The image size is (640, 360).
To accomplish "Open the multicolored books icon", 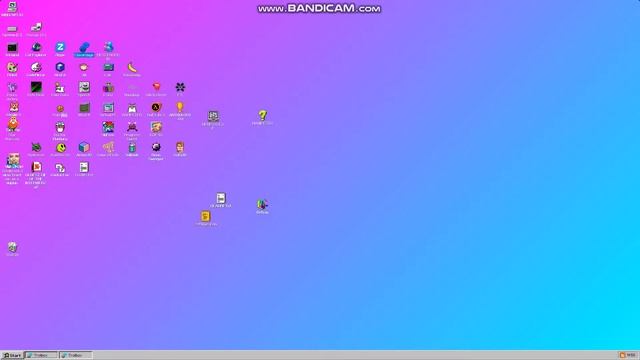I will (x=262, y=204).
